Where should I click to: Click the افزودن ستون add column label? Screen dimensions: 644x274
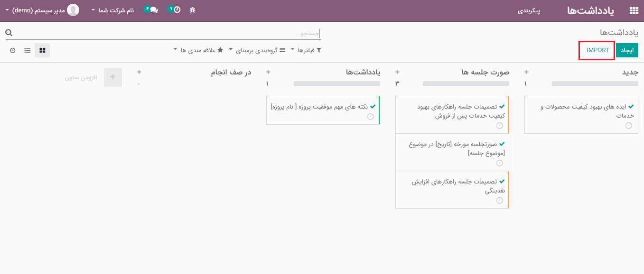[81, 77]
